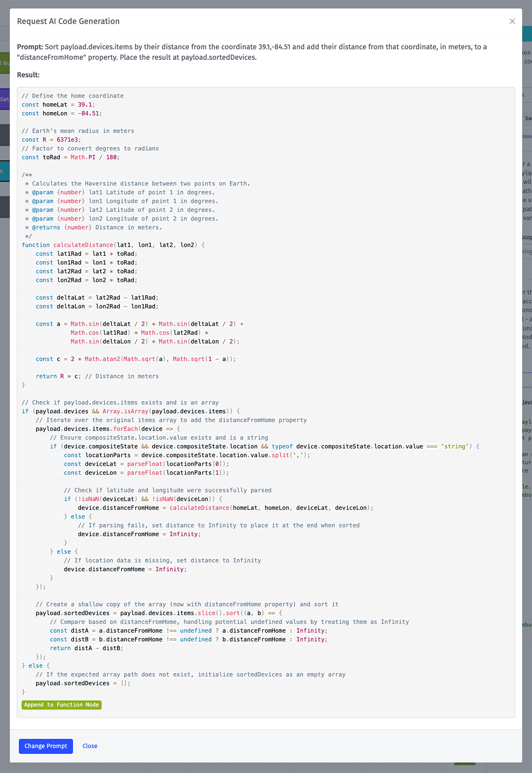Click the Request AI Code Generation title
The height and width of the screenshot is (773, 532).
coord(68,21)
